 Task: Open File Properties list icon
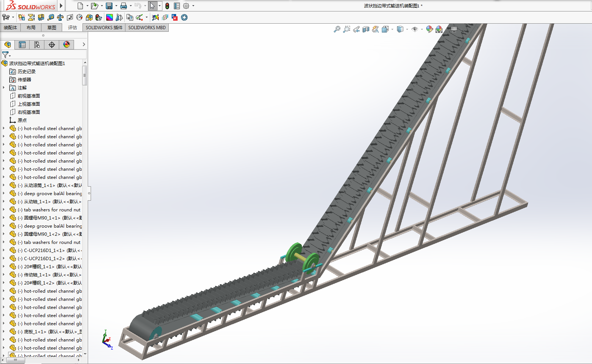pyautogui.click(x=177, y=6)
